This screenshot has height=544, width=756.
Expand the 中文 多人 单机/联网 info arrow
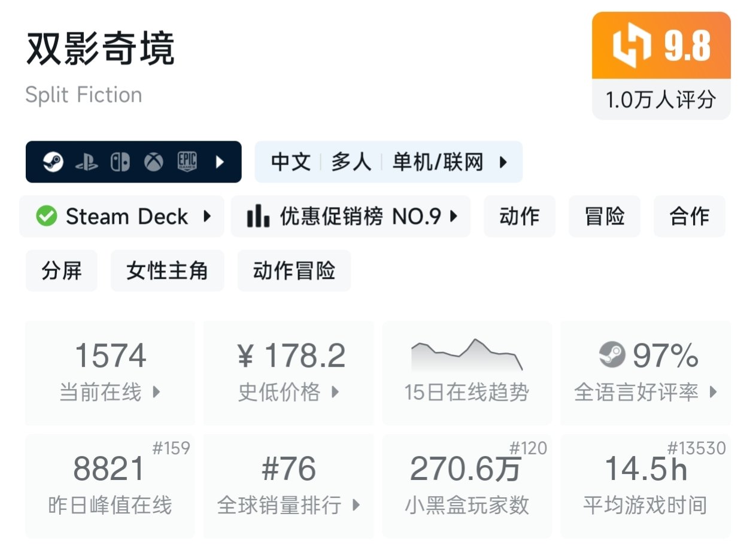coord(503,162)
